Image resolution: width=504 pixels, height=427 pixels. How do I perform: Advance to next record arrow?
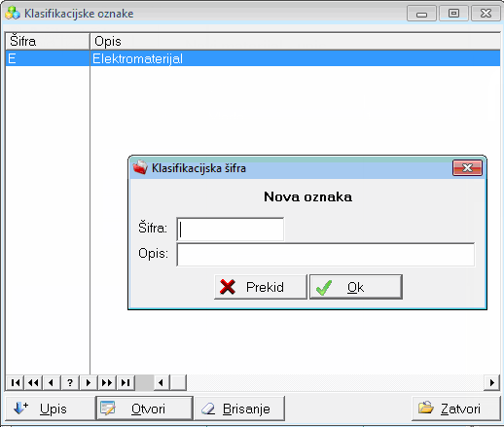click(x=89, y=383)
